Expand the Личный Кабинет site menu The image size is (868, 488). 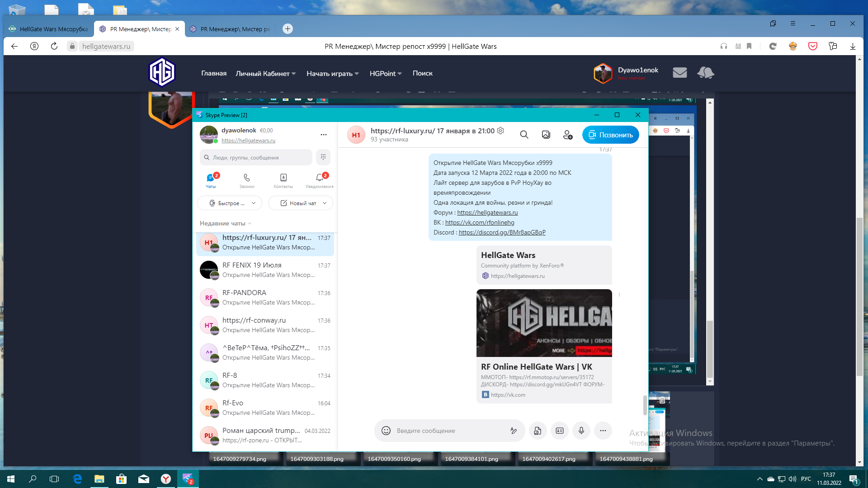[x=266, y=74]
